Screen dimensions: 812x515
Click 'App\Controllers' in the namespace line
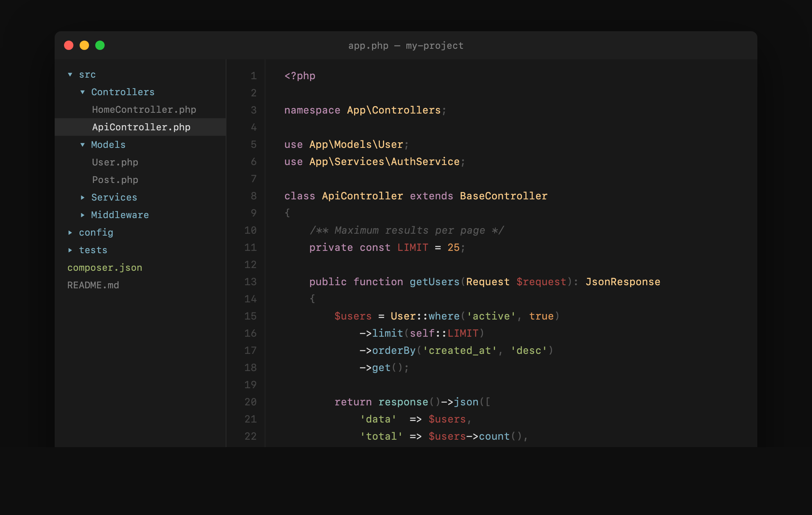pyautogui.click(x=394, y=110)
